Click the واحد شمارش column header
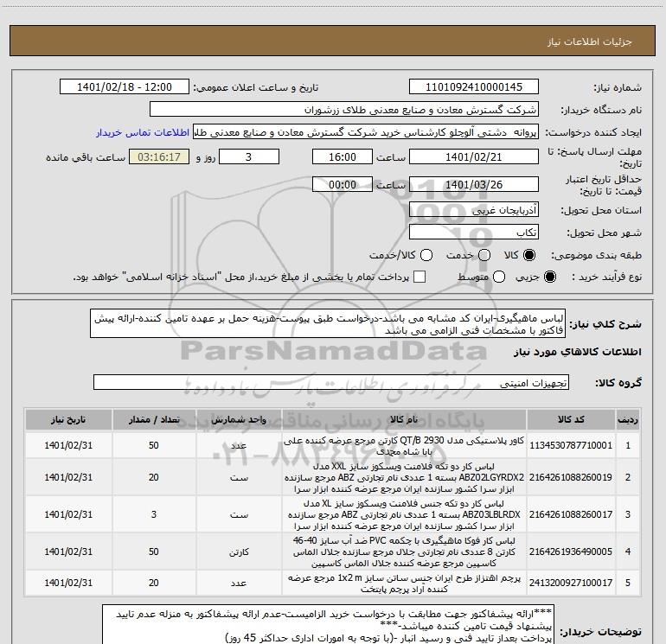This screenshot has width=666, height=644. (239, 419)
